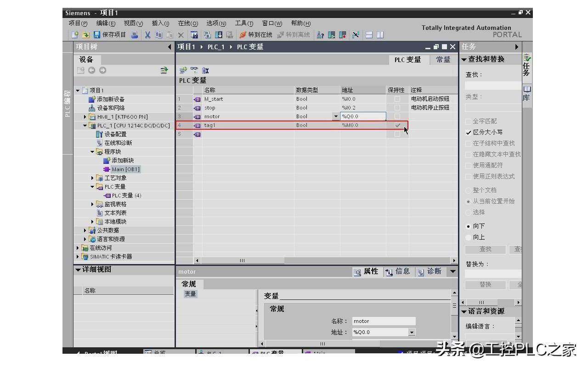Screen dimensions: 588x368
Task: Open the 地址 dropdown in properties
Action: point(412,332)
